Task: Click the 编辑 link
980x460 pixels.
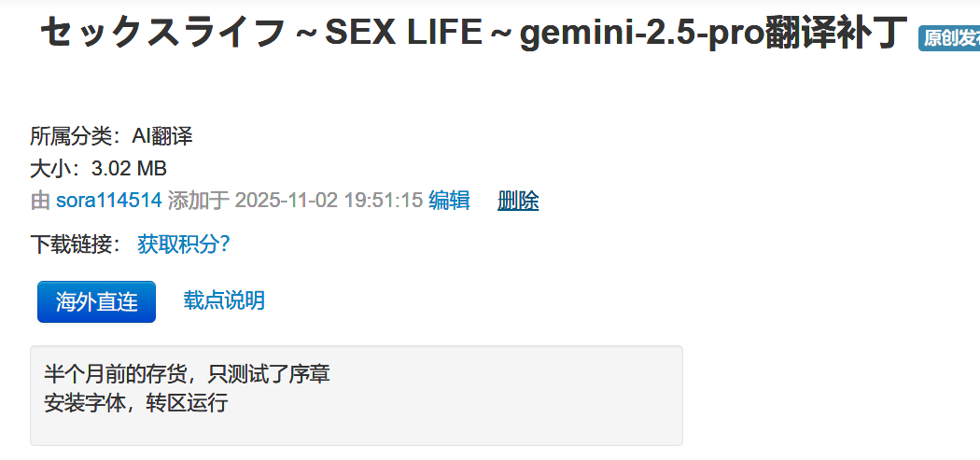Action: click(449, 201)
